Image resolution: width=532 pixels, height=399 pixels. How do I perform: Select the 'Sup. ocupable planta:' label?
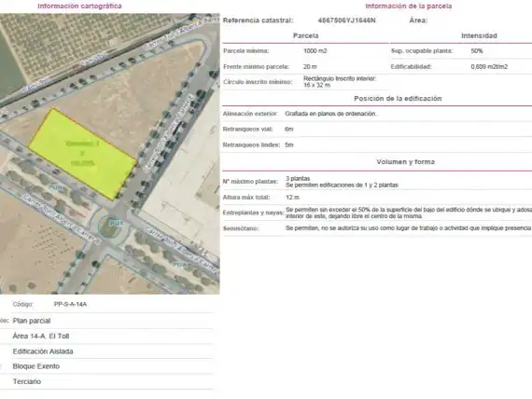click(422, 51)
